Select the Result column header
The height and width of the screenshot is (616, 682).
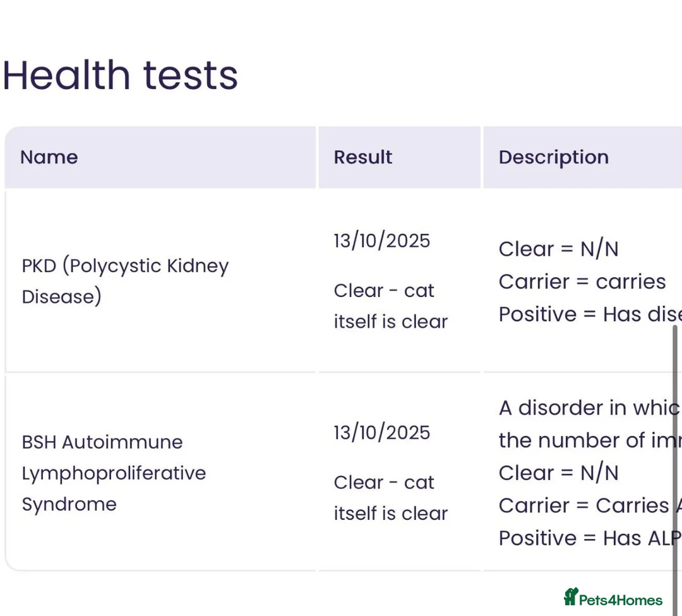click(x=363, y=157)
